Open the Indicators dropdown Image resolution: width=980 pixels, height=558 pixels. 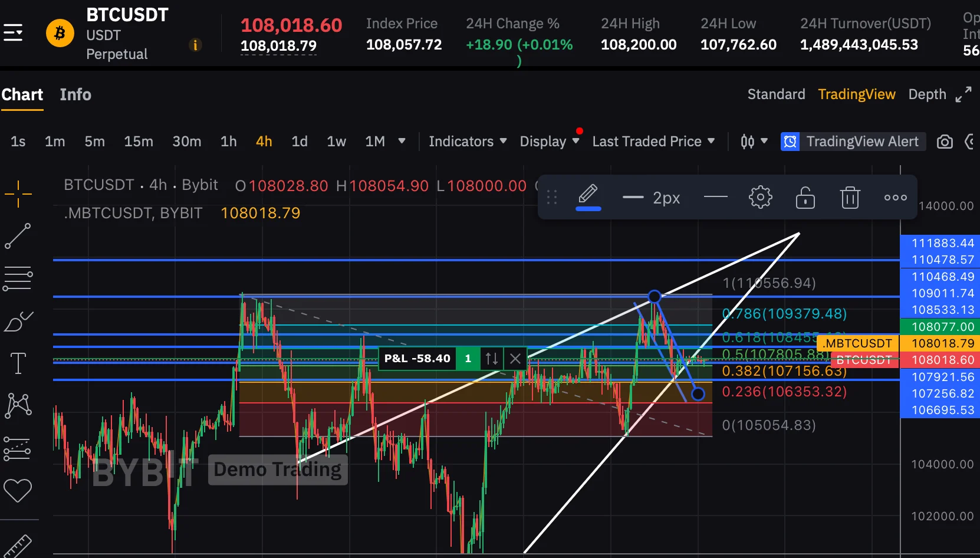468,142
